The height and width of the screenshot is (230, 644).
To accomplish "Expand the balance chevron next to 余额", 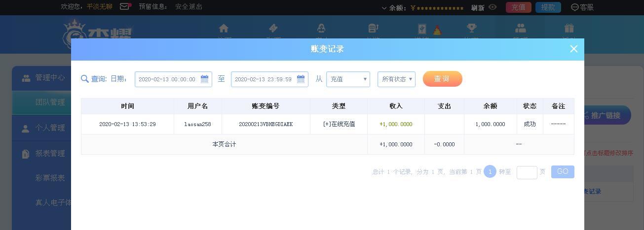I will click(x=384, y=8).
